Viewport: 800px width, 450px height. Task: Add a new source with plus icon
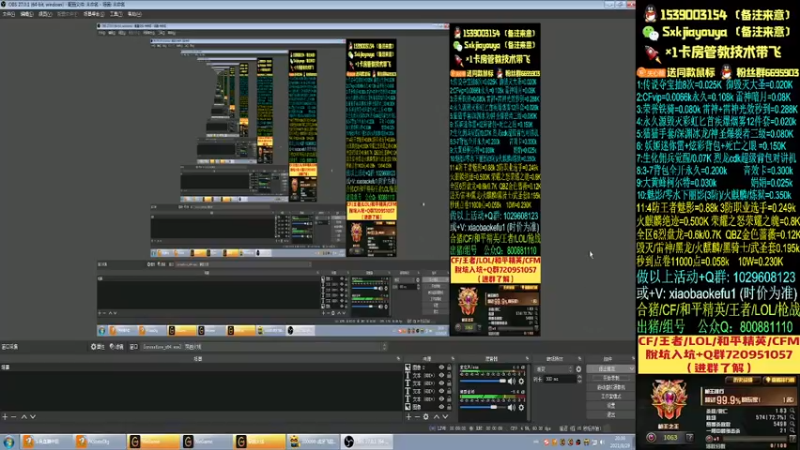[x=408, y=417]
